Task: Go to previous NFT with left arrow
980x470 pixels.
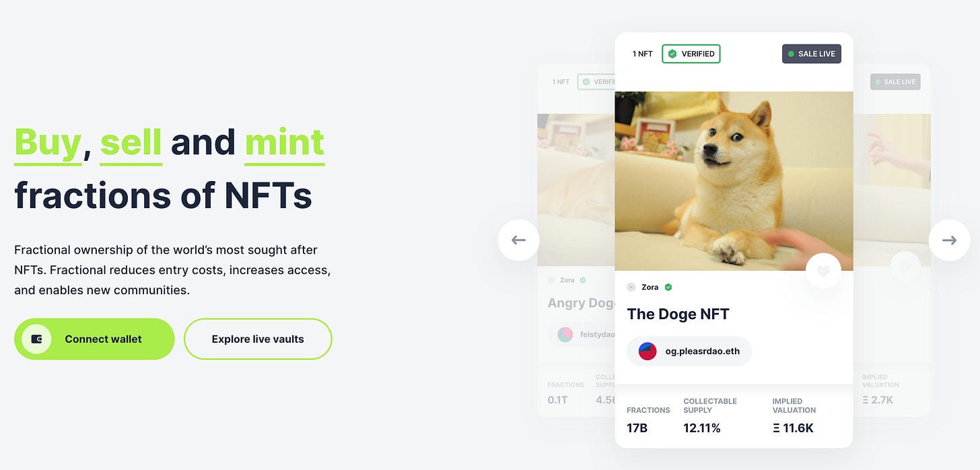Action: (x=518, y=240)
